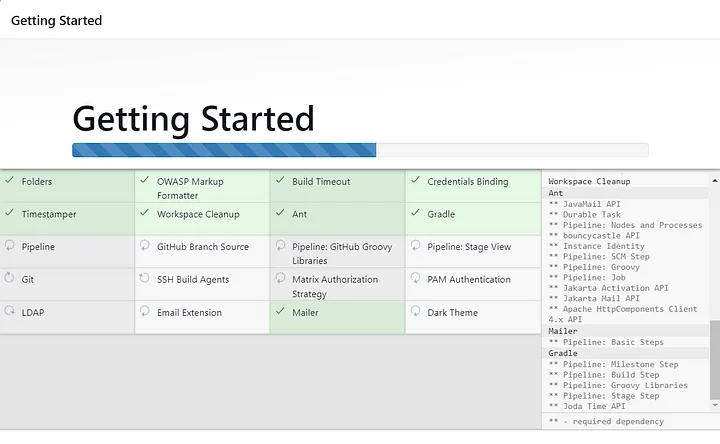Screen dimensions: 720x444
Task: Select the Email Extension plugin name
Action: pos(189,313)
